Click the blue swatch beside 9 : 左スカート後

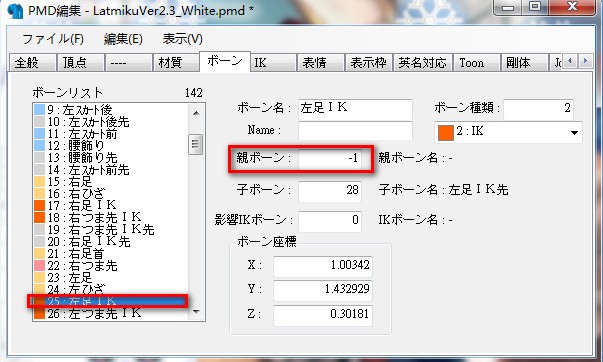pyautogui.click(x=40, y=110)
